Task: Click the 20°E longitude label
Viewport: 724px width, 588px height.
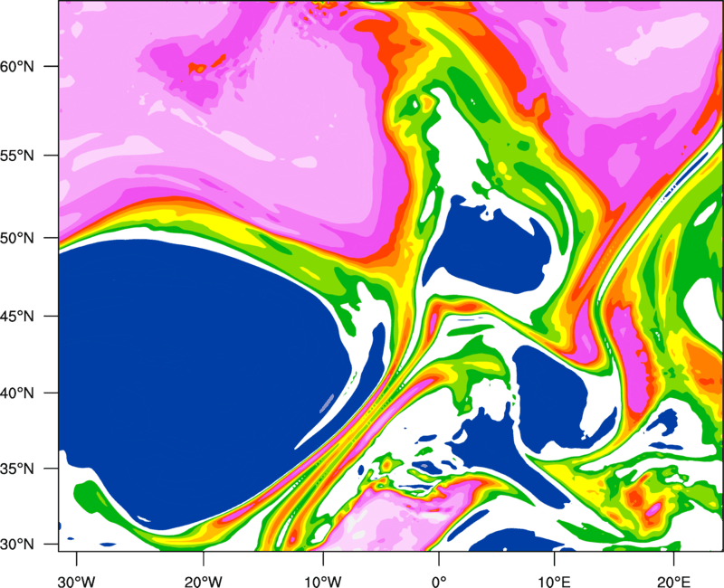Action: [x=673, y=582]
